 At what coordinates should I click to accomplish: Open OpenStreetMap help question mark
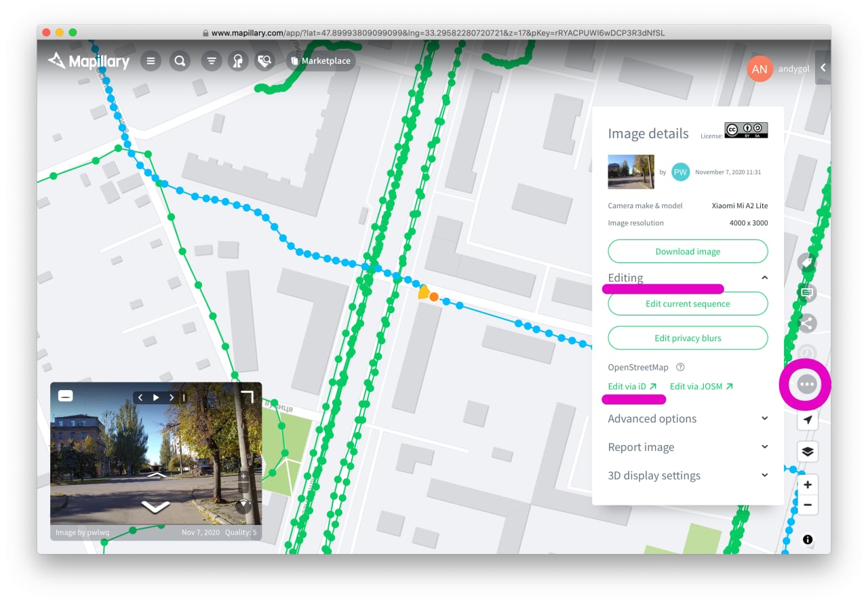[x=680, y=367]
